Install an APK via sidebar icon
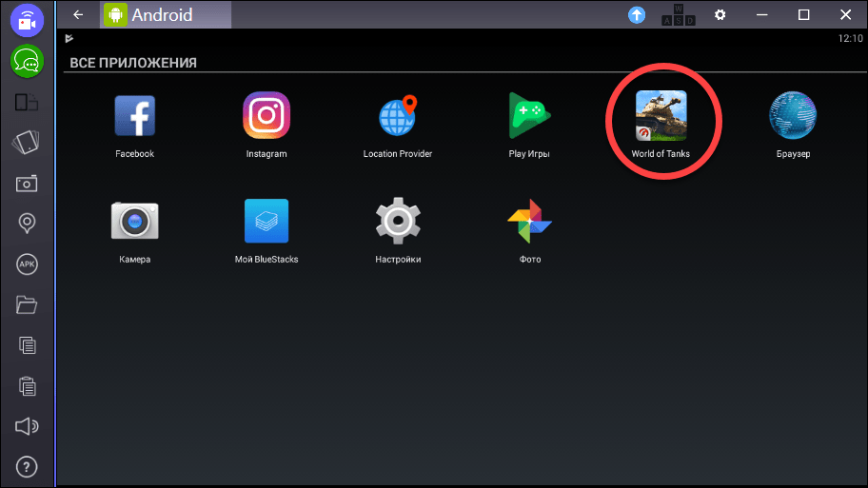 27,264
